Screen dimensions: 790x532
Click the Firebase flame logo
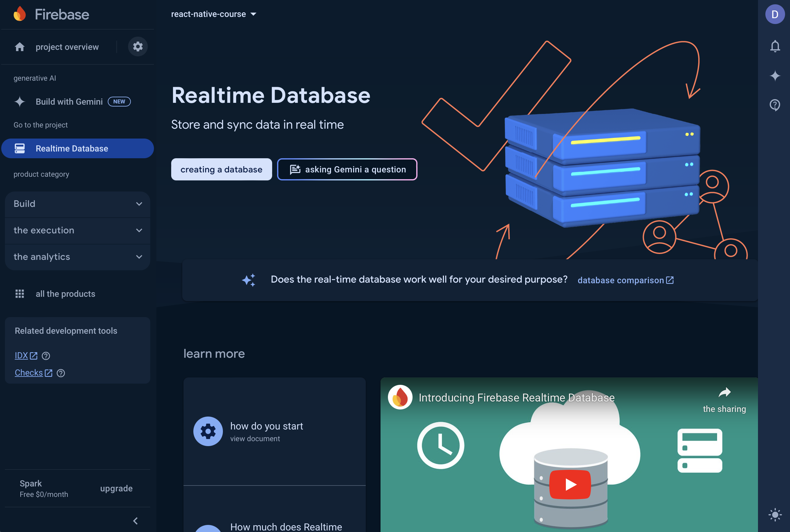pos(19,14)
